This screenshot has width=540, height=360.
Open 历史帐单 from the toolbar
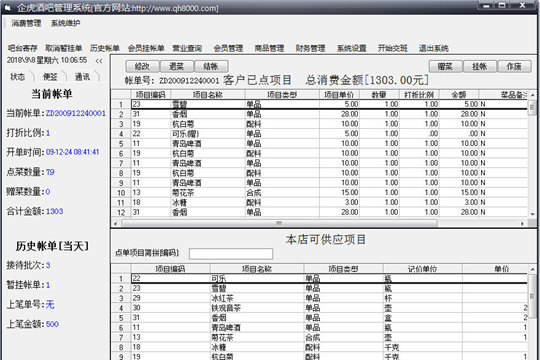pos(105,48)
